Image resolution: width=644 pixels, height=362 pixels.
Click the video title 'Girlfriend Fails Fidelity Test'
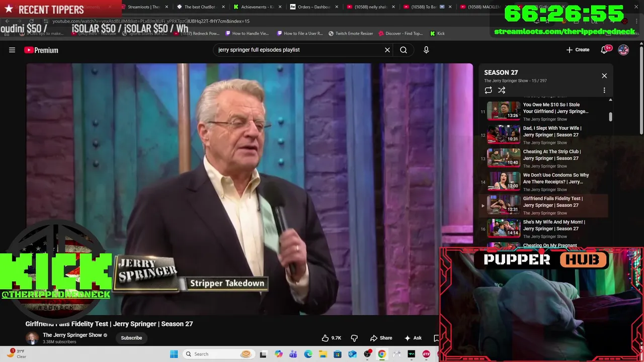point(109,324)
